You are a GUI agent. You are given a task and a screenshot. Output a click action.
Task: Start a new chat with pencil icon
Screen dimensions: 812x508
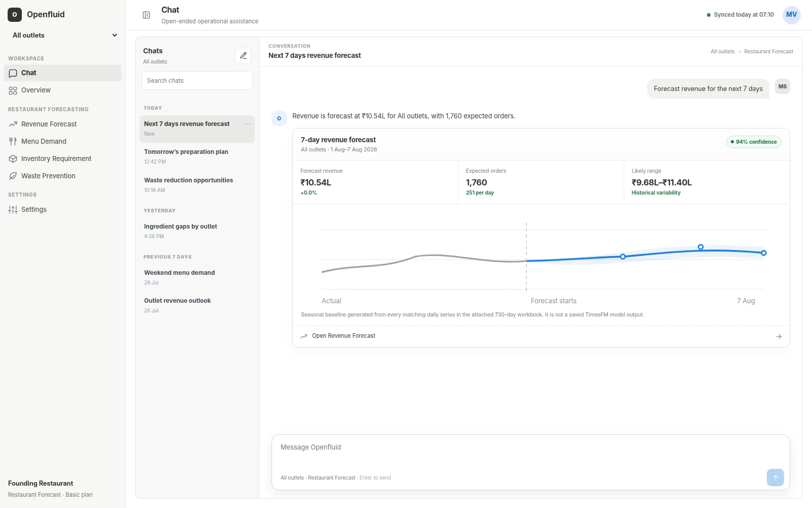click(x=243, y=55)
